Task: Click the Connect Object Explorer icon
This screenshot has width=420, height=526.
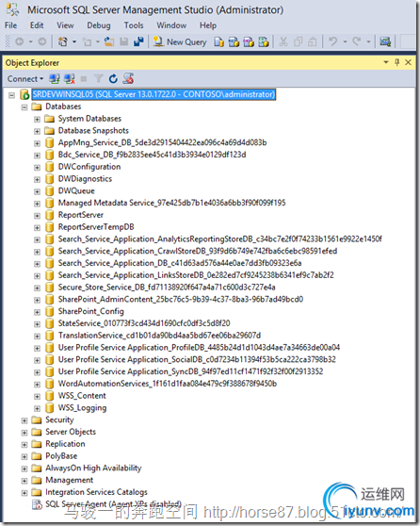Action: (55, 79)
